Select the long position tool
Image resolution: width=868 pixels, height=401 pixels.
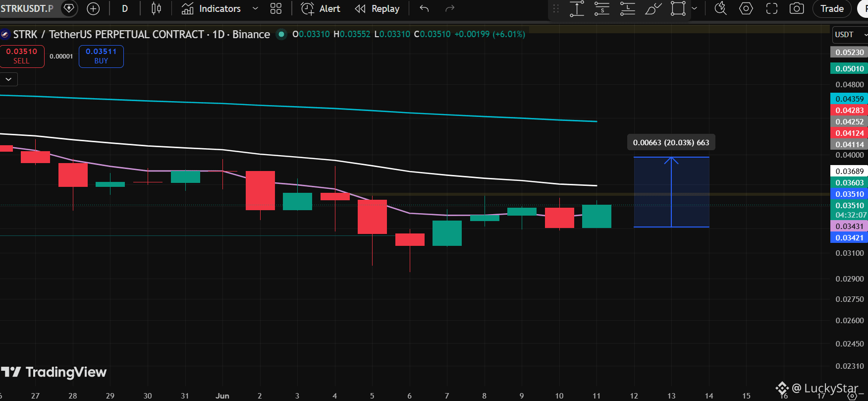[x=628, y=8]
